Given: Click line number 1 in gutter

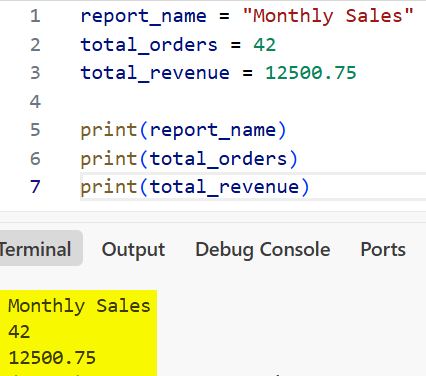Looking at the screenshot, I should point(35,16).
